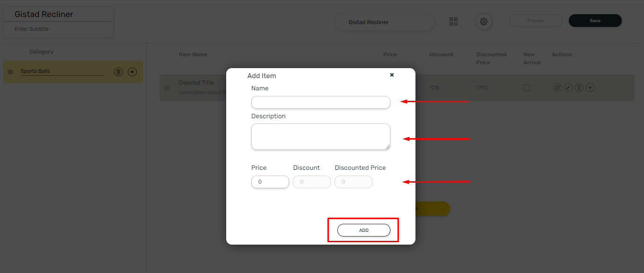Delete the Desired Title item via trash icon
This screenshot has height=273, width=644.
point(579,87)
